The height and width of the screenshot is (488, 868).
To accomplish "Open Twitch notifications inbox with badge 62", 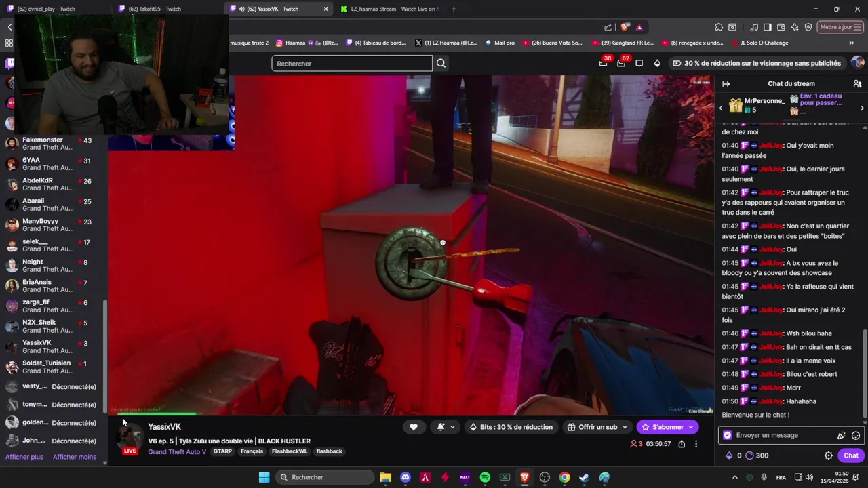I will 621,63.
